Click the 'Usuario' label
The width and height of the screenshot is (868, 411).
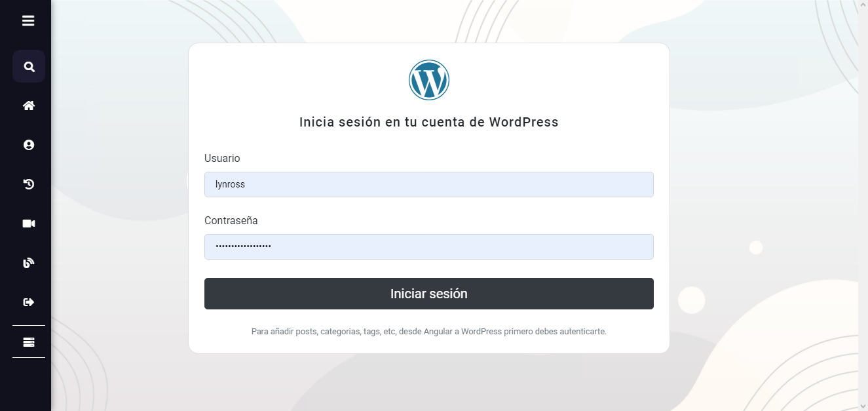click(222, 159)
